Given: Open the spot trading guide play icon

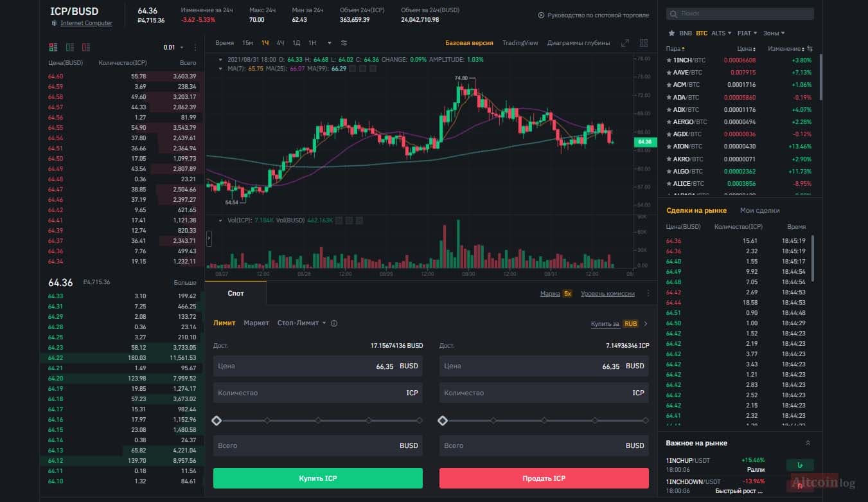Looking at the screenshot, I should (x=541, y=15).
